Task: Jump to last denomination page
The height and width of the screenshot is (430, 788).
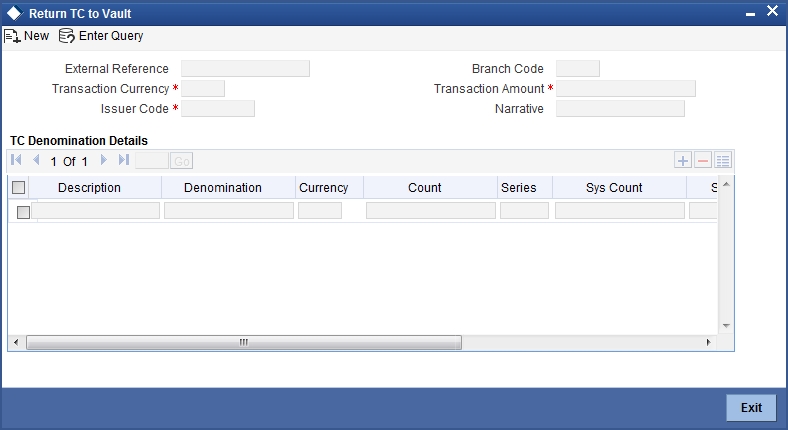Action: tap(124, 160)
